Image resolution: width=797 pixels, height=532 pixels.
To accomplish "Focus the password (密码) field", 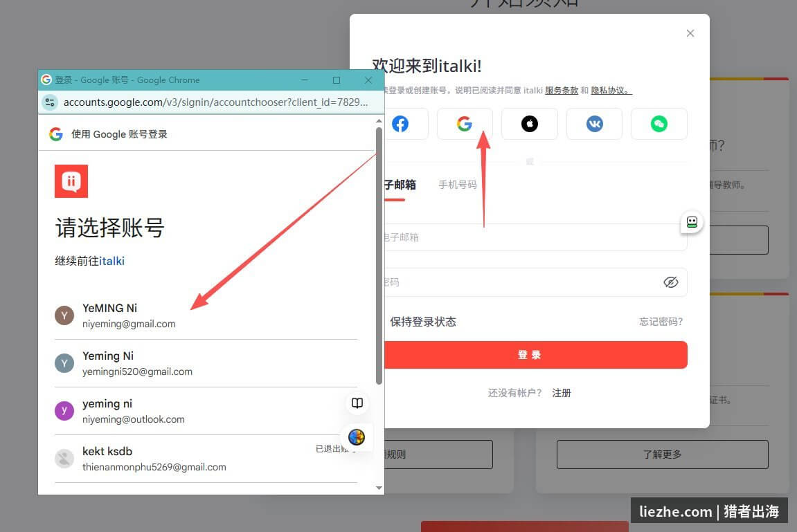I will (536, 282).
